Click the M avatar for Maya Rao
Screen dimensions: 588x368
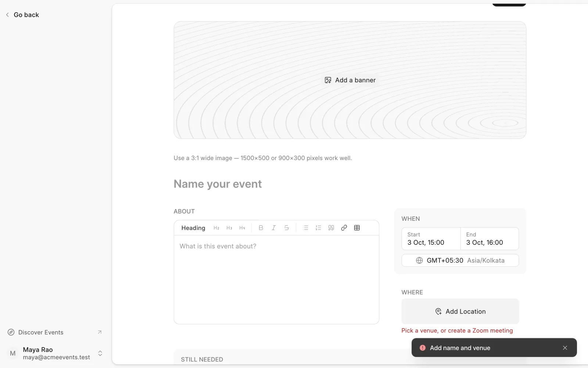pos(13,353)
